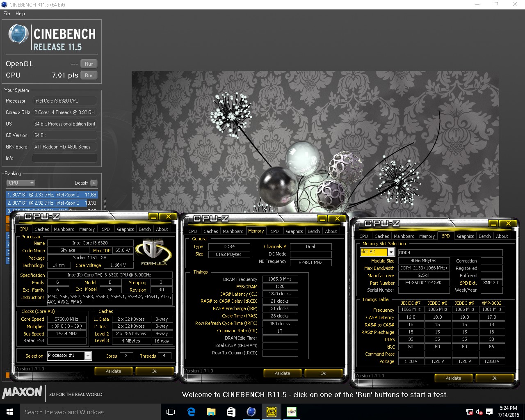
Task: Open Graphics tab in right CPU-Z window
Action: (x=465, y=236)
